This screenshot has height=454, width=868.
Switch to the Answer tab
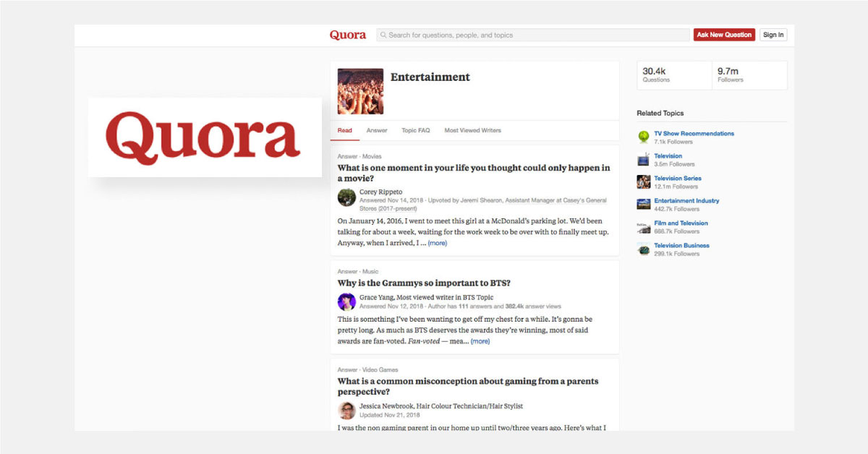click(377, 131)
